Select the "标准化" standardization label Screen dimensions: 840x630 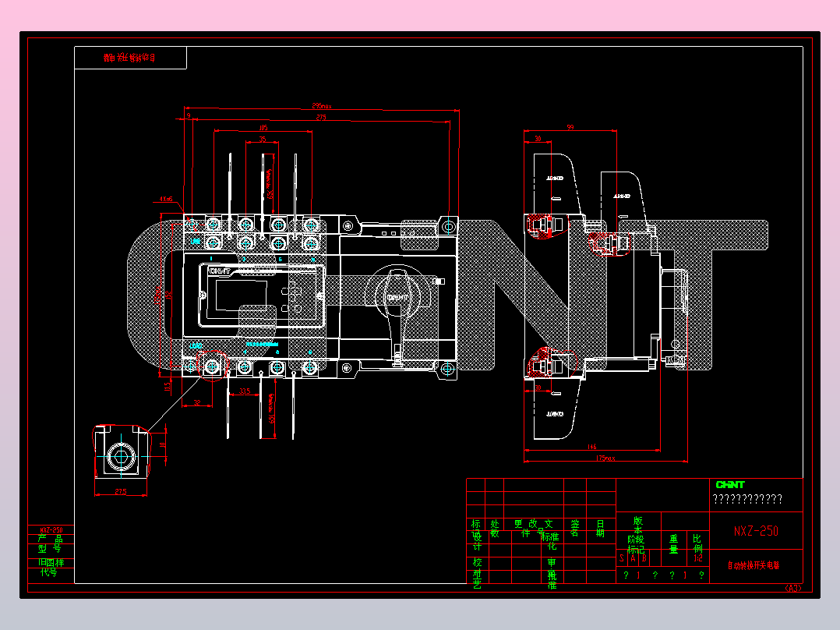[x=551, y=542]
